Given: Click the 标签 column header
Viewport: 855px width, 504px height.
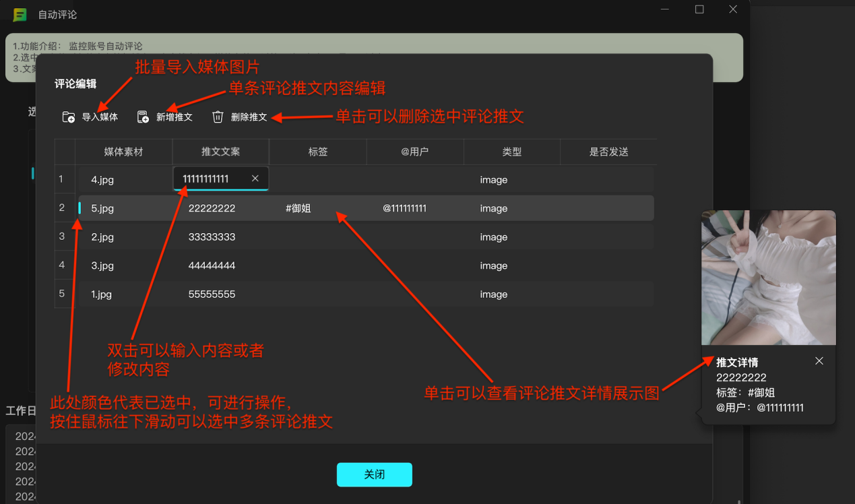Looking at the screenshot, I should pos(317,152).
